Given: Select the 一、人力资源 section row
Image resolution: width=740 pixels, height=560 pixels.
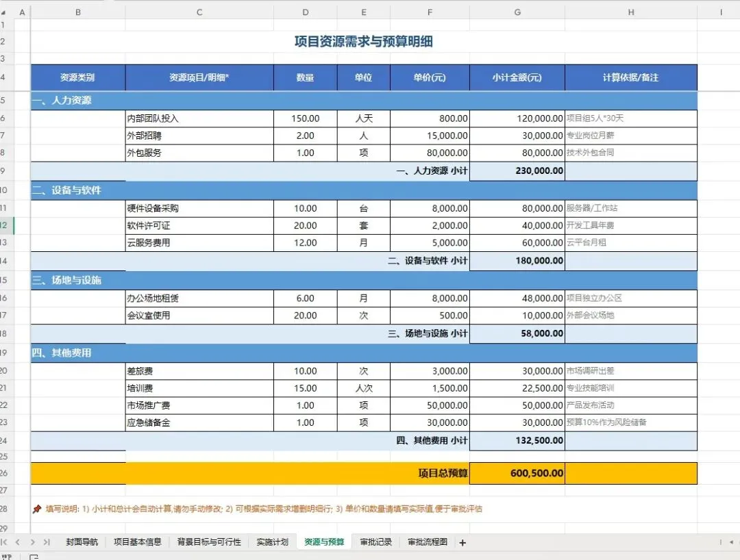Looking at the screenshot, I should [364, 101].
